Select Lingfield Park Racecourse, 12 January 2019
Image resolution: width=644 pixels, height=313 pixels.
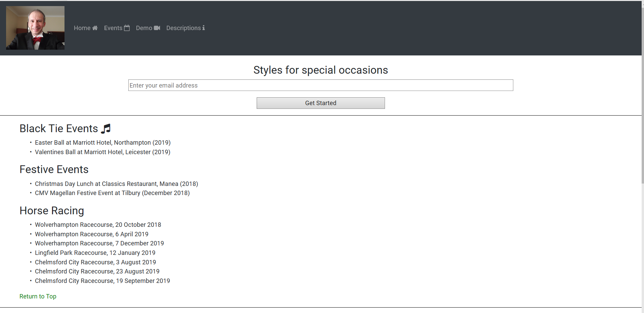click(95, 253)
